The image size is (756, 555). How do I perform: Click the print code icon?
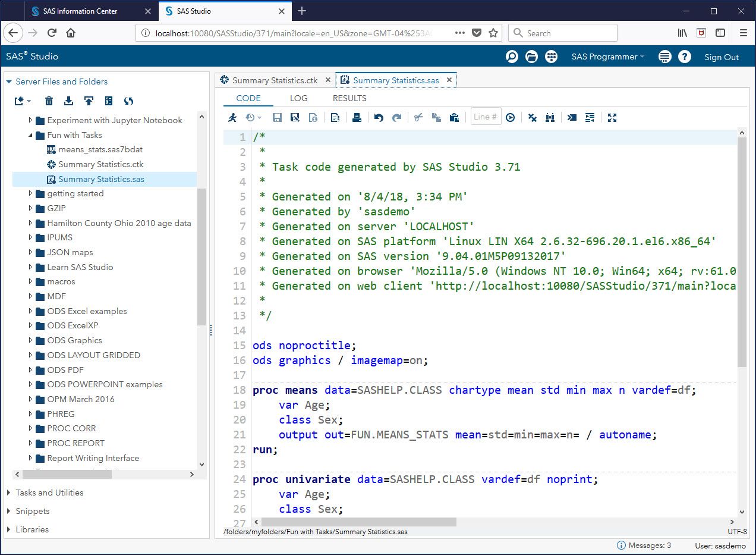(357, 118)
